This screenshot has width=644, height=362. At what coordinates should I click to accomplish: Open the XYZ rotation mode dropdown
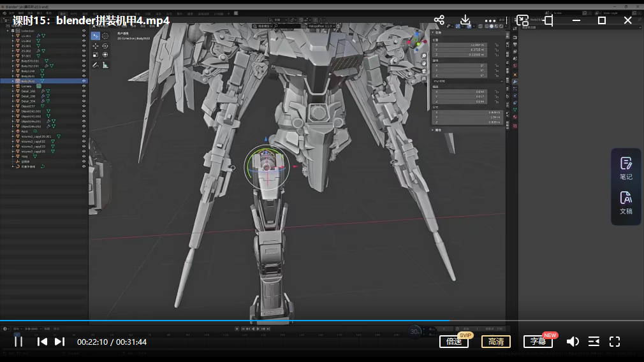[467, 82]
